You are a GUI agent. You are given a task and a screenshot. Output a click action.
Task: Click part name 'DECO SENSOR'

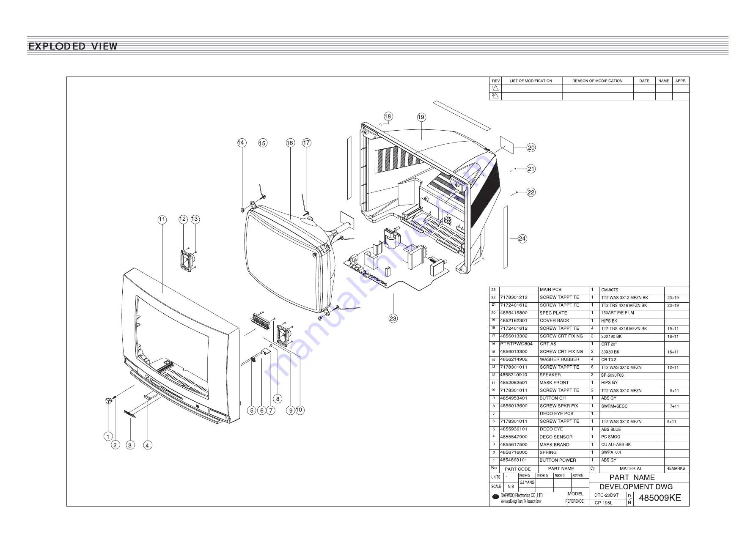tap(556, 437)
